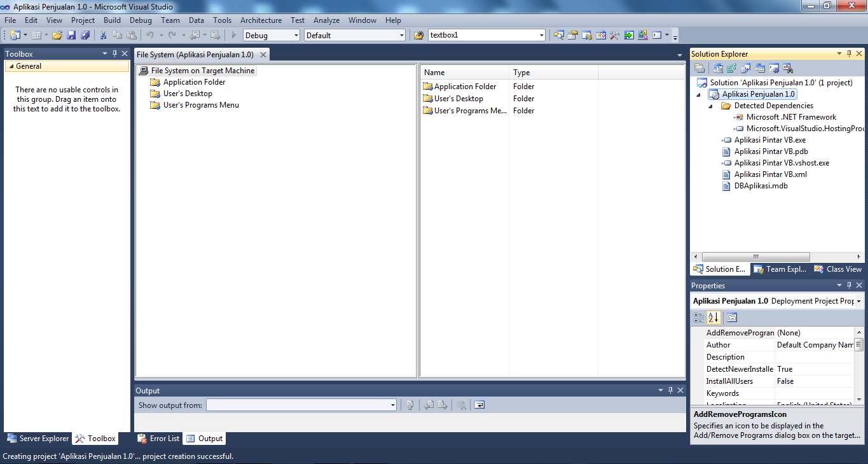
Task: Switch to the Class View tab
Action: (837, 269)
